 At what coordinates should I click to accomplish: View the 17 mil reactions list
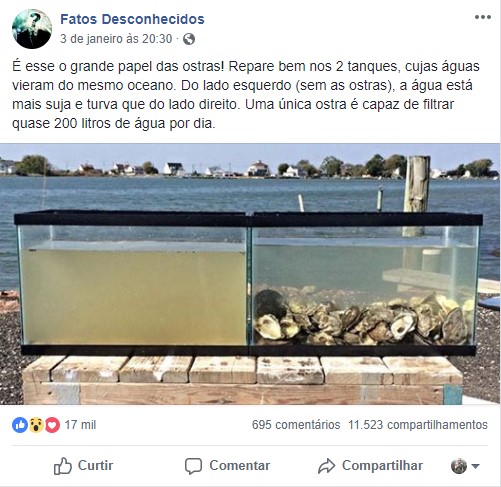(x=80, y=425)
